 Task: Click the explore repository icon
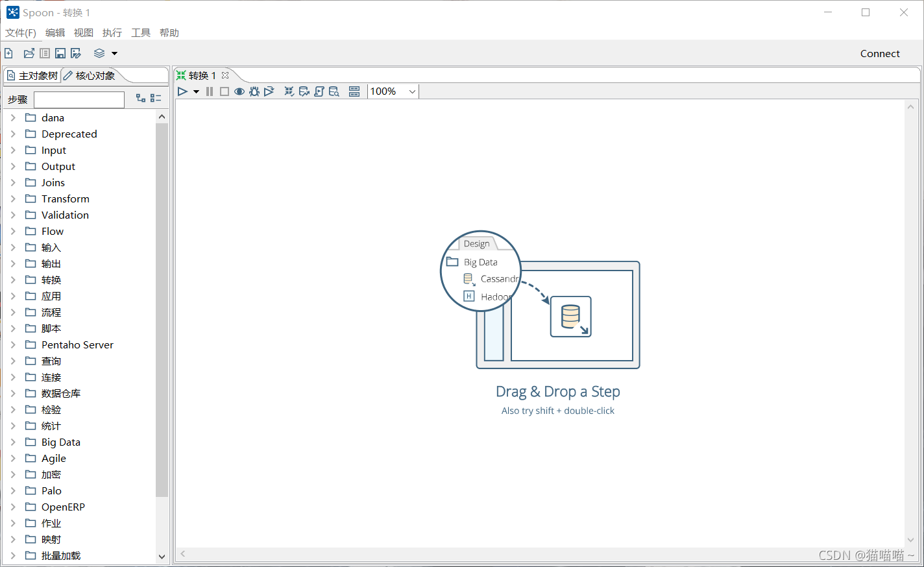point(45,53)
